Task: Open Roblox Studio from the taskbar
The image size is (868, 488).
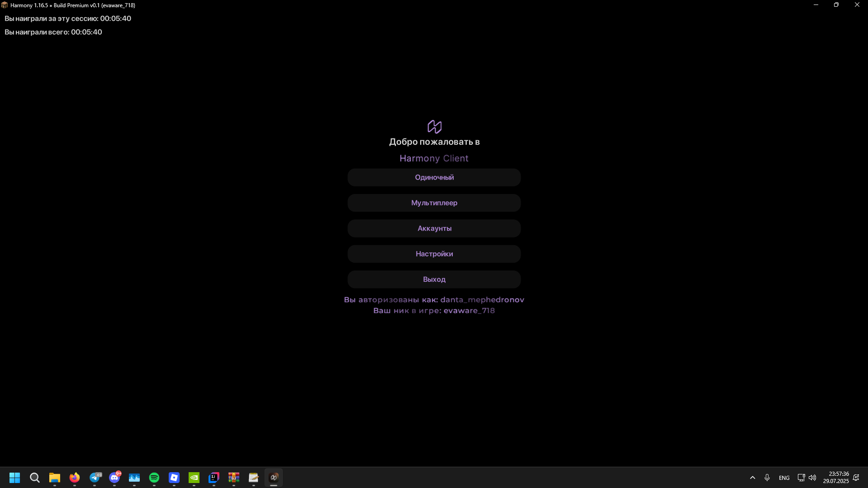Action: point(174,478)
